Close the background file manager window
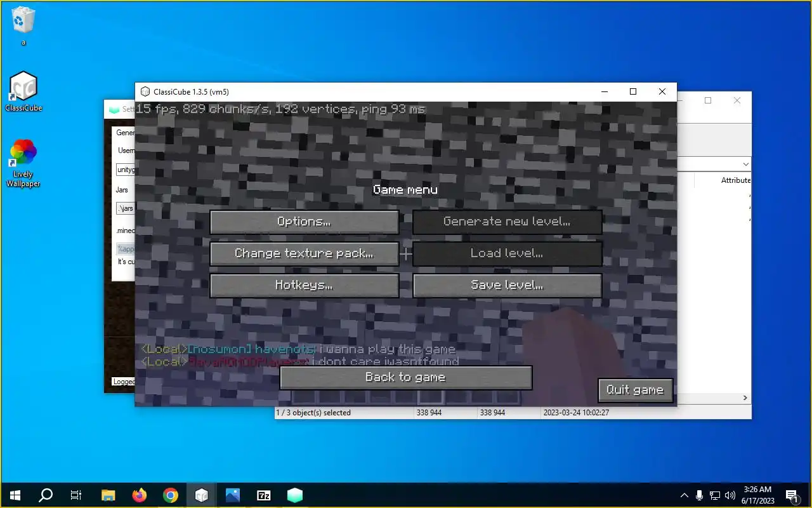The width and height of the screenshot is (812, 508). pos(737,100)
